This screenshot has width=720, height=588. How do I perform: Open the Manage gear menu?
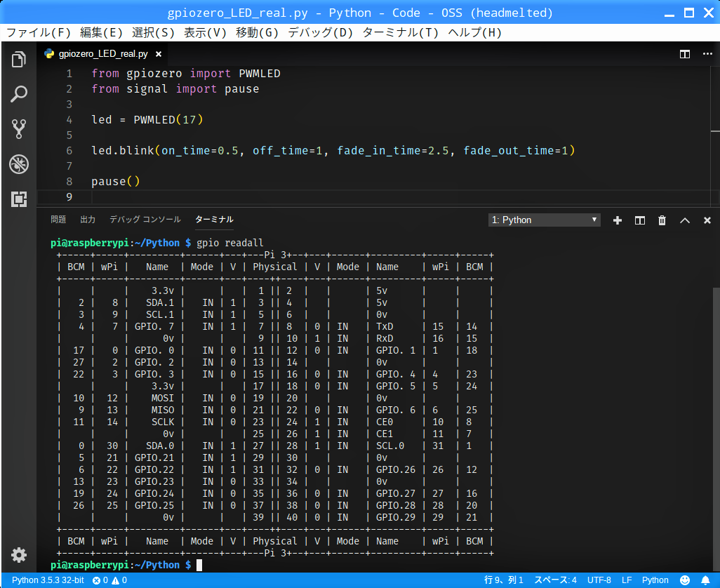click(x=19, y=555)
